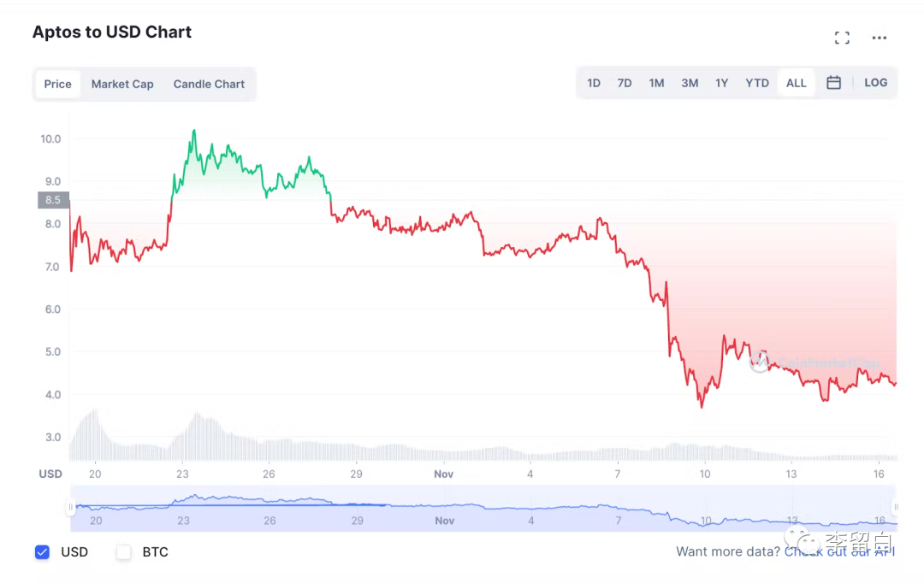
Task: Select the 7D time range
Action: coord(625,83)
